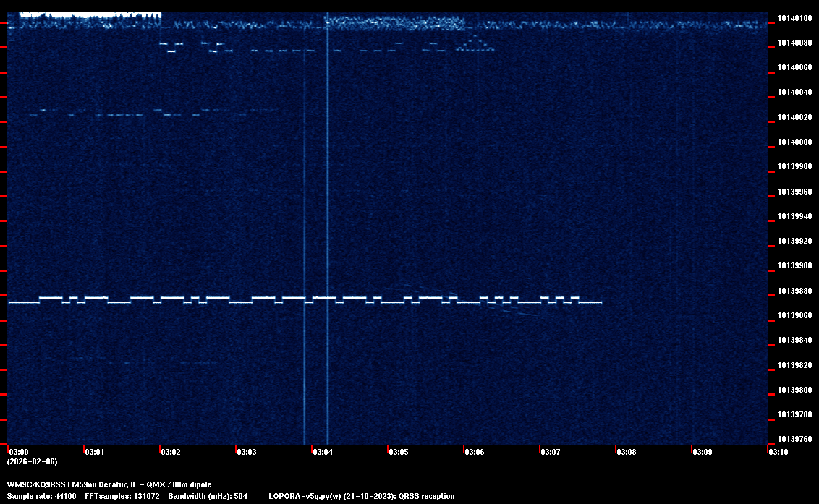Click the LOPORA-v5g.py QRSS reception text
This screenshot has width=819, height=504.
tap(362, 496)
